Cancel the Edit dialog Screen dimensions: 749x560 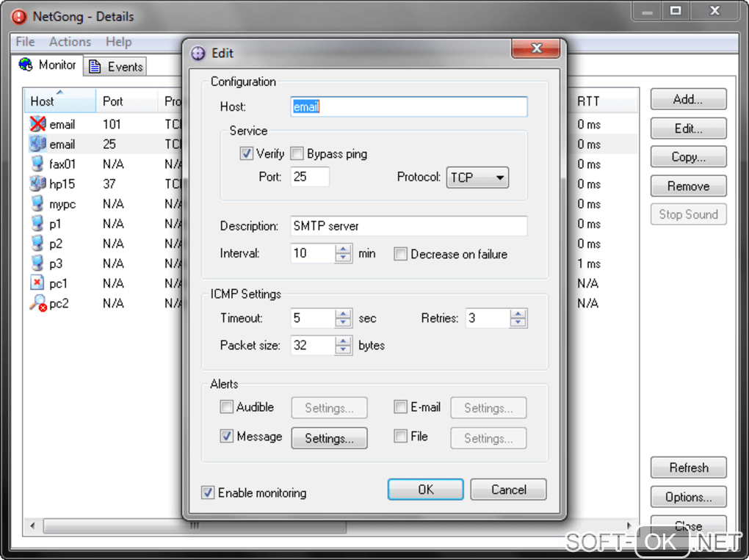pyautogui.click(x=508, y=490)
